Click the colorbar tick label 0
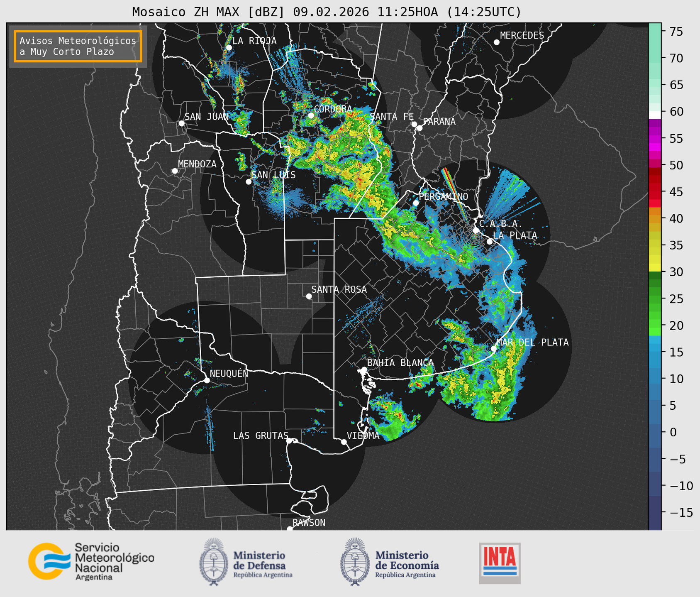 click(673, 432)
